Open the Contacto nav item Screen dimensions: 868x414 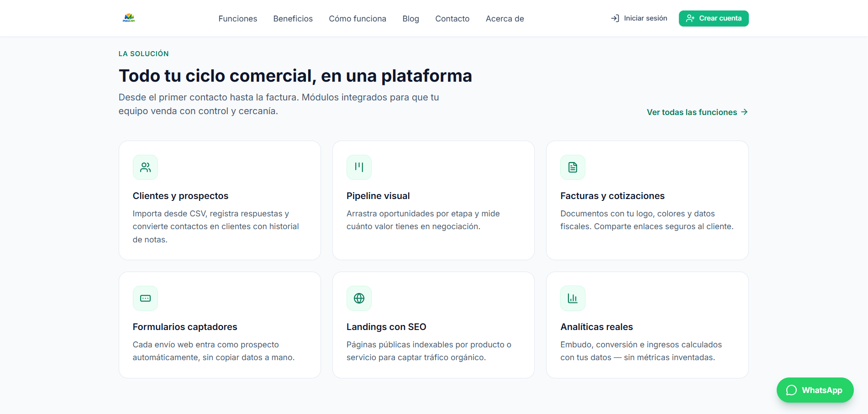coord(452,19)
